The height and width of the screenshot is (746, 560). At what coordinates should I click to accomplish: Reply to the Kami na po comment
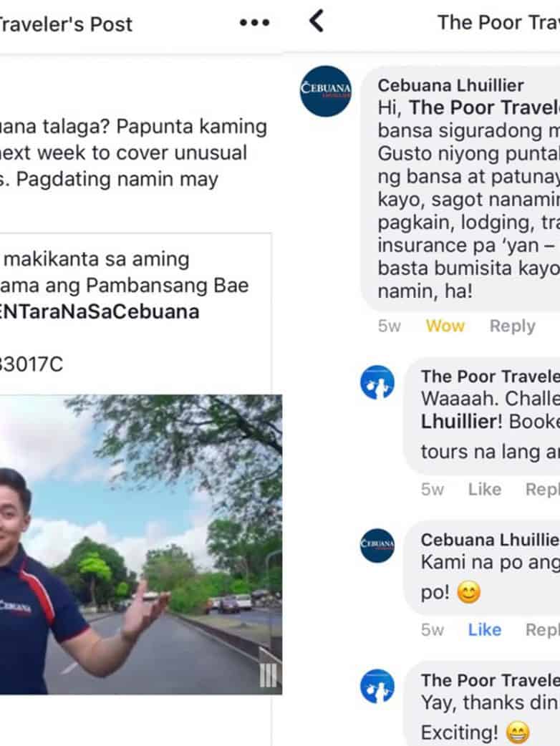(x=542, y=629)
